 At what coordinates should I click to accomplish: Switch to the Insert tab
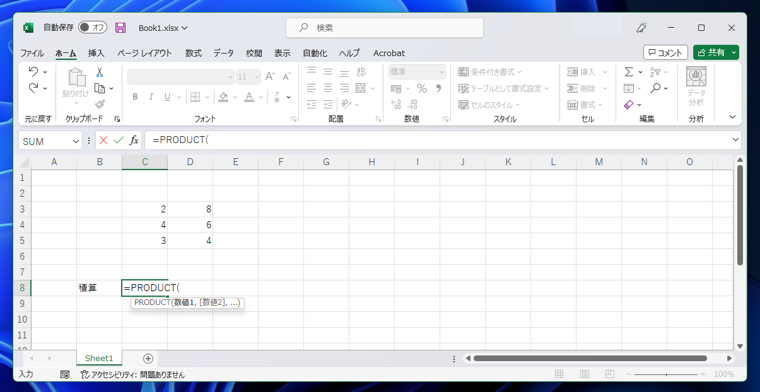click(96, 53)
